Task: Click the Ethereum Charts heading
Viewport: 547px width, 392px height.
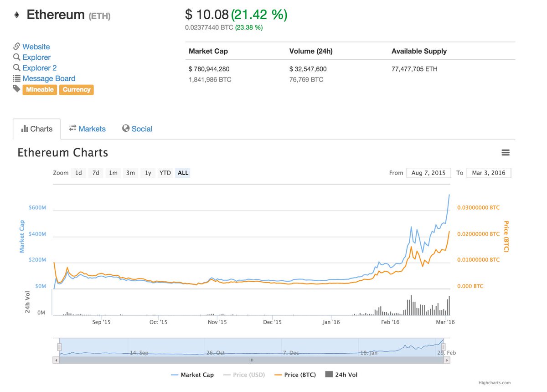Action: click(63, 153)
